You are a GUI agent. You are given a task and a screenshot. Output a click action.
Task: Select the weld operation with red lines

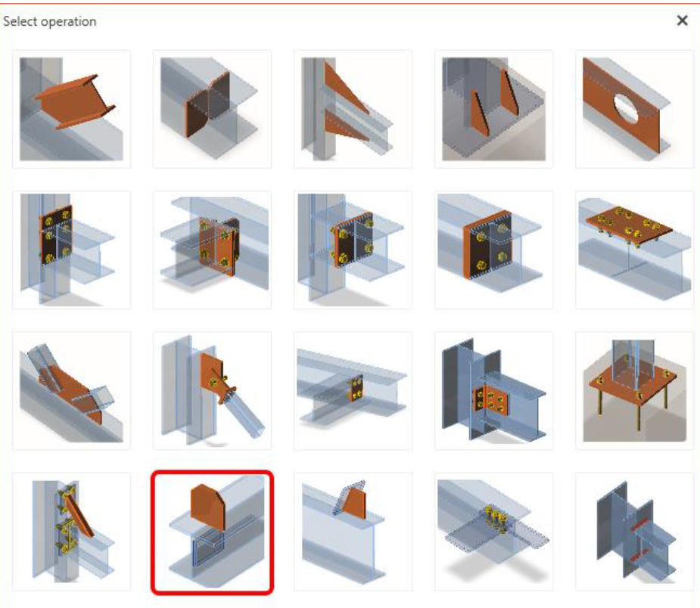tap(634, 532)
